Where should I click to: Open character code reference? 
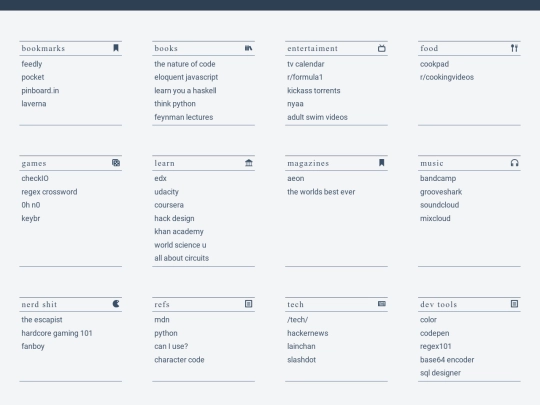[179, 360]
